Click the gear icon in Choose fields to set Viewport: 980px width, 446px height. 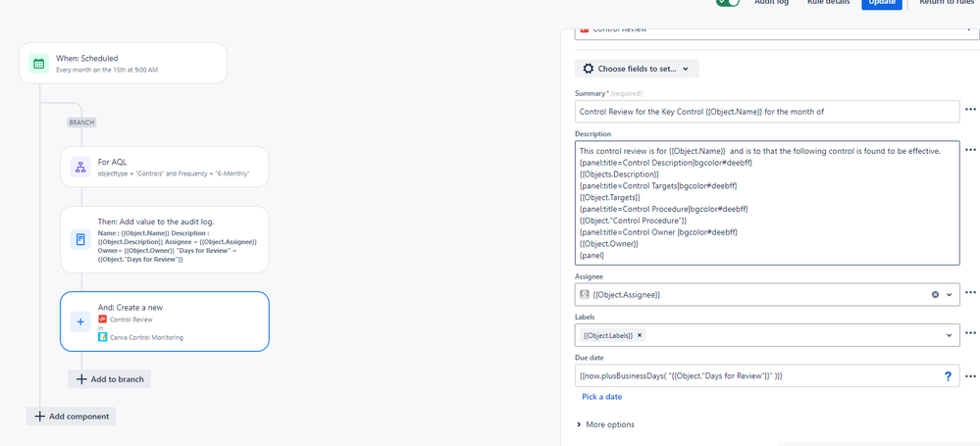[589, 69]
